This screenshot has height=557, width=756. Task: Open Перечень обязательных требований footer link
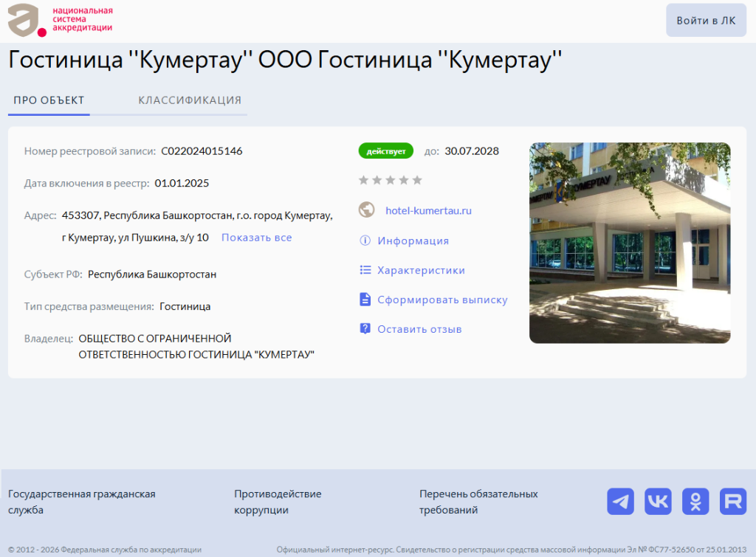pyautogui.click(x=478, y=502)
